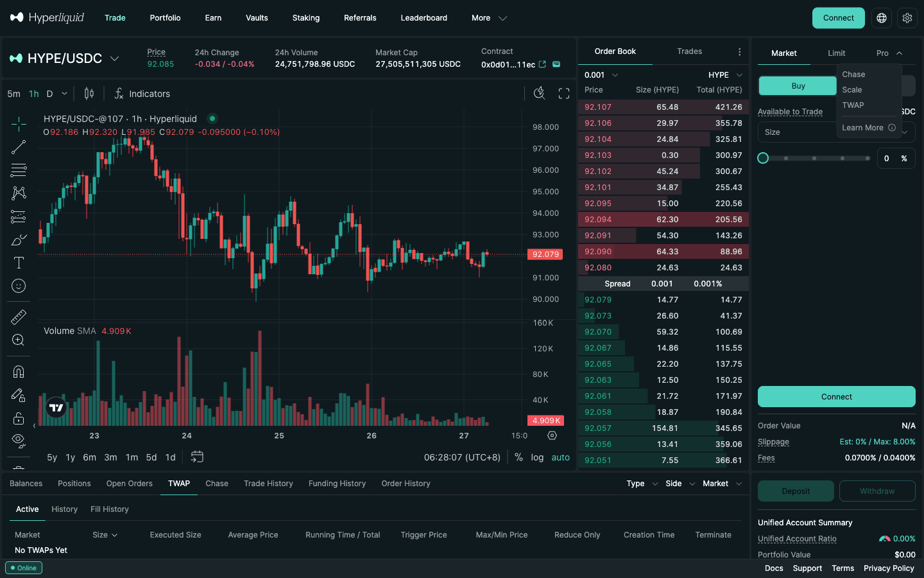Image resolution: width=924 pixels, height=578 pixels.
Task: Switch to Trades tab
Action: pyautogui.click(x=689, y=51)
